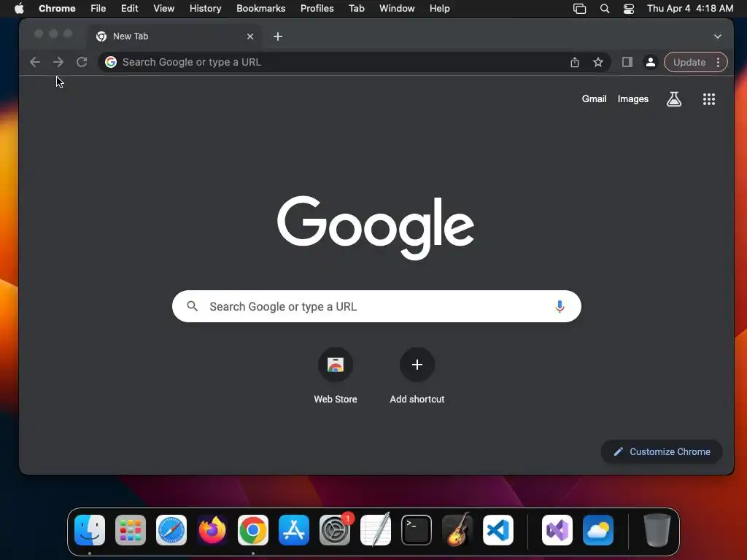
Task: Open Launchpad in the Dock
Action: tap(131, 530)
